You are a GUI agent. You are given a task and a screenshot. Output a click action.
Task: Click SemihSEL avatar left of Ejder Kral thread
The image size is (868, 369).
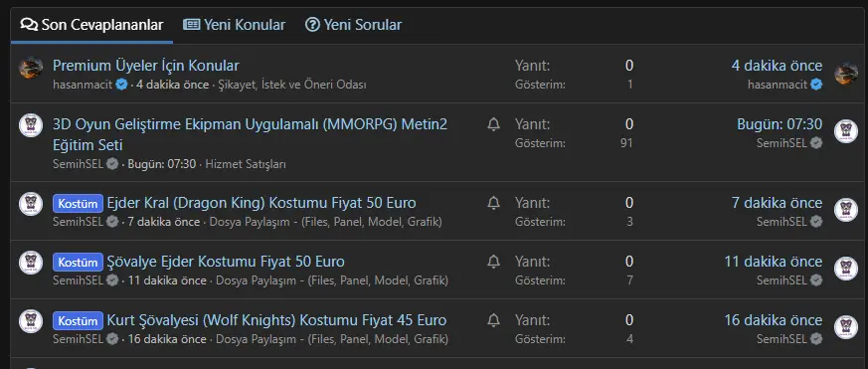[x=31, y=205]
